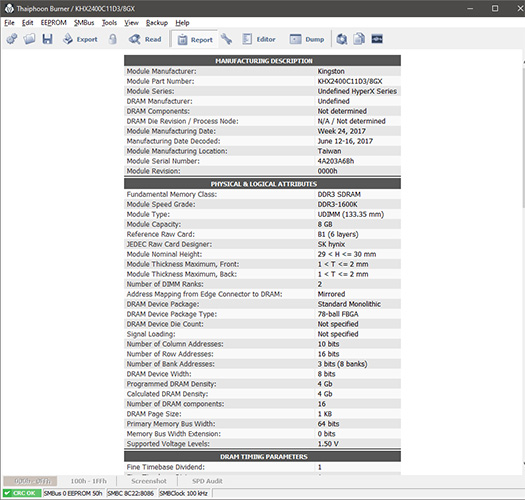The width and height of the screenshot is (525, 500).
Task: Click the Fine Timebase Dividend label
Action: 165,467
